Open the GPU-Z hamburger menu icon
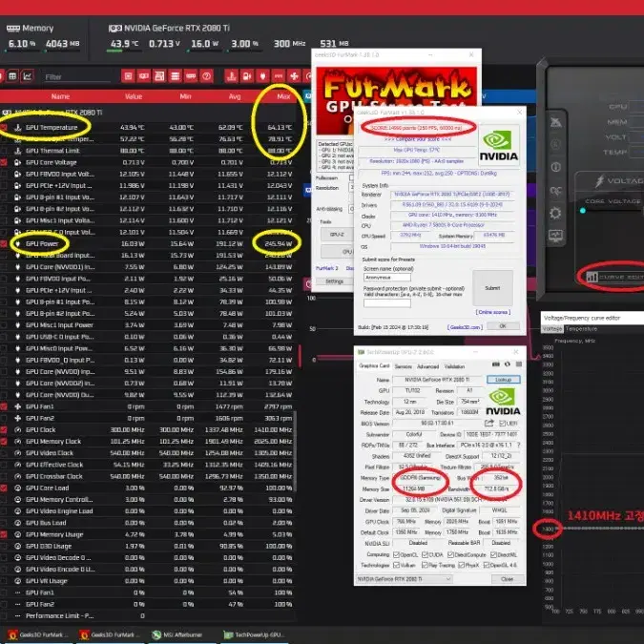 point(519,364)
